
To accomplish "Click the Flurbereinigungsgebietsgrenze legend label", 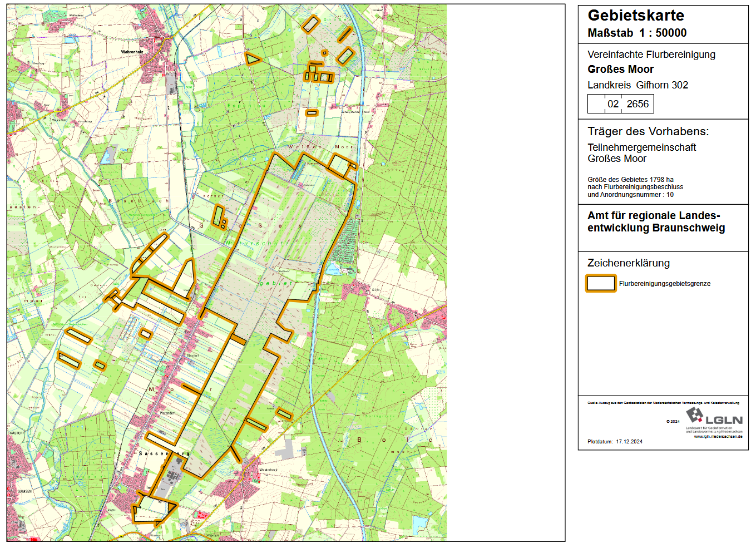I will click(x=664, y=284).
